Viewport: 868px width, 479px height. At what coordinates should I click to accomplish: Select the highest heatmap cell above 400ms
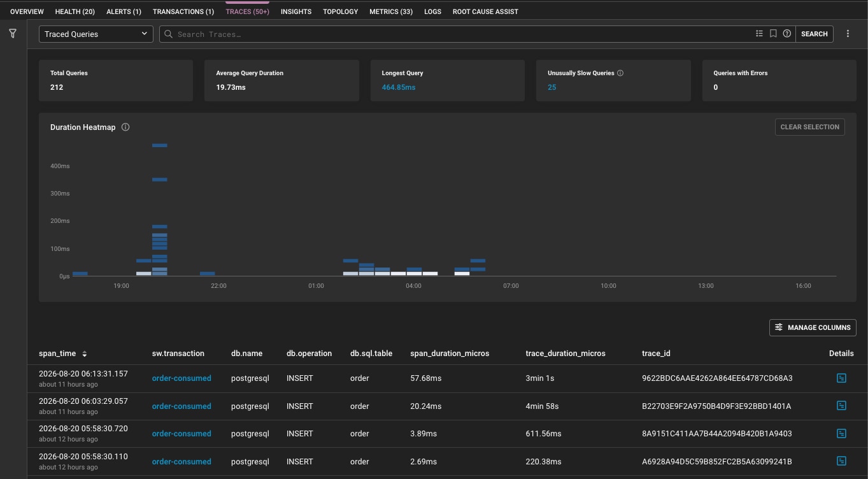click(x=160, y=146)
